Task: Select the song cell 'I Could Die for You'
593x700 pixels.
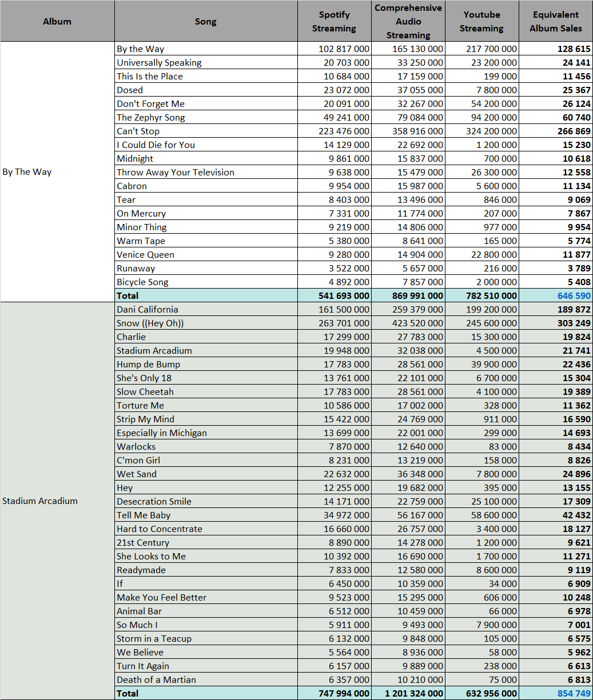Action: 206,145
